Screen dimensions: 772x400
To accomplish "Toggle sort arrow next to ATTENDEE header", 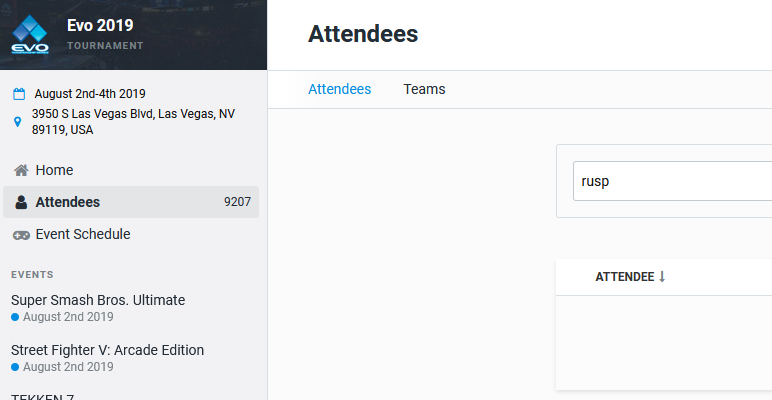I will pyautogui.click(x=662, y=277).
